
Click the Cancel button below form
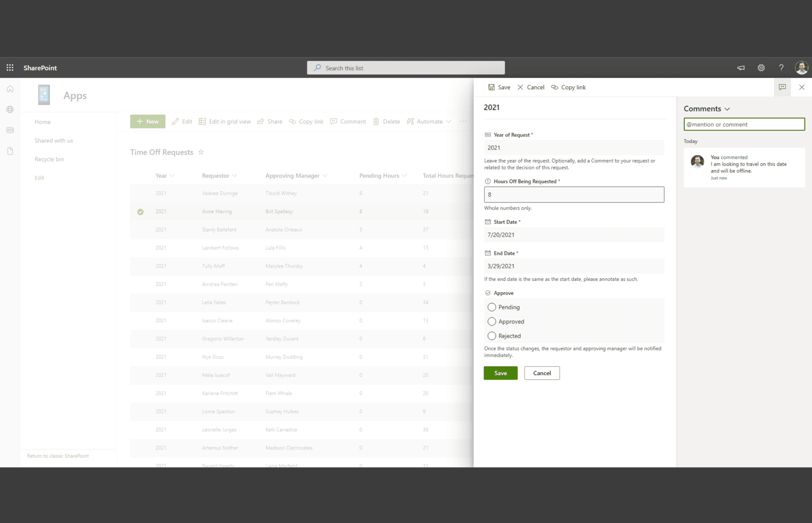[x=542, y=373]
